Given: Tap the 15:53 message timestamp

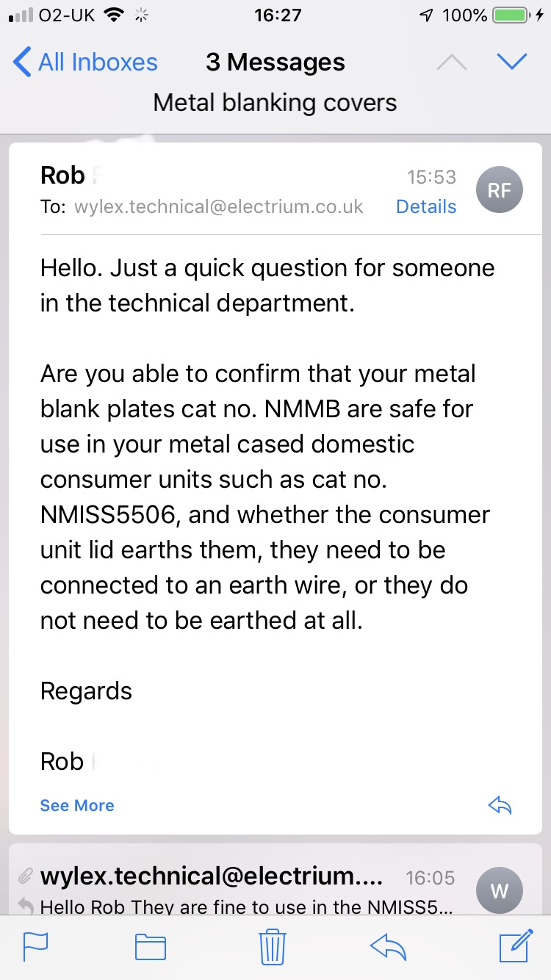Looking at the screenshot, I should [x=432, y=177].
